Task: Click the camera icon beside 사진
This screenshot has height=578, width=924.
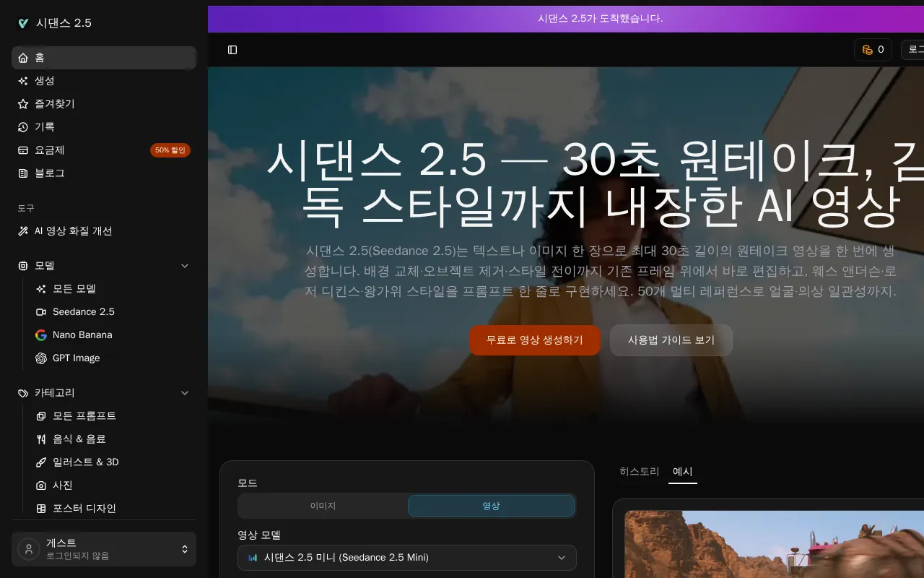Action: pos(41,486)
